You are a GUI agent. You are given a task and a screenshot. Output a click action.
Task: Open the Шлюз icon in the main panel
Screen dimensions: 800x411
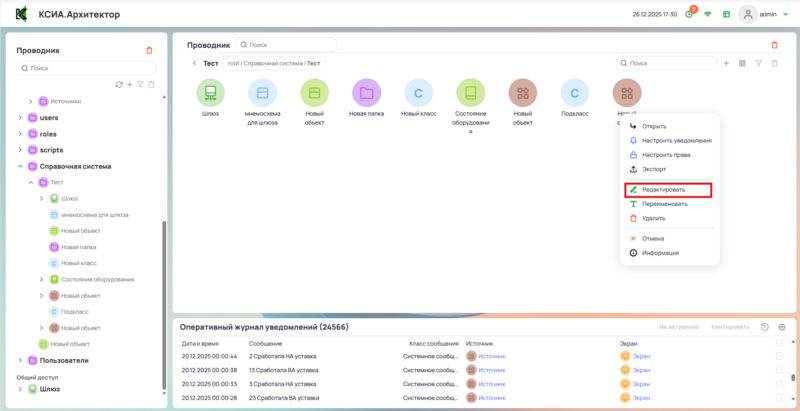pos(210,94)
